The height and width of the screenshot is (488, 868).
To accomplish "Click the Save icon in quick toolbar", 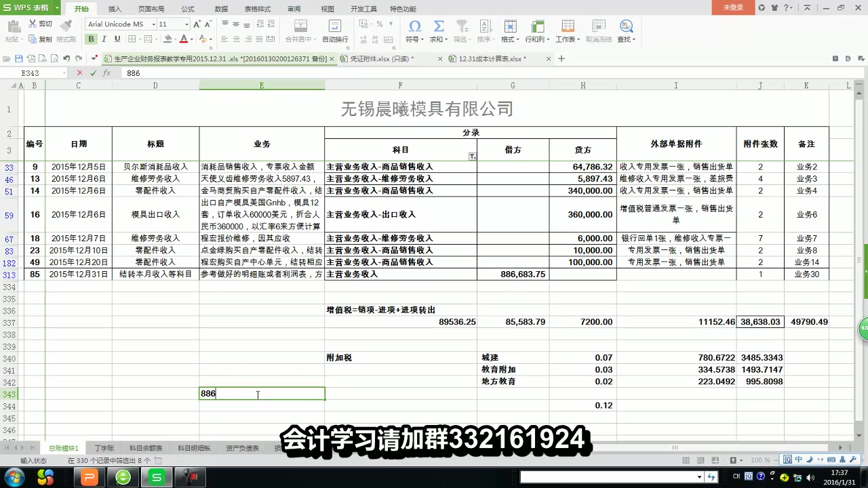I will [19, 59].
